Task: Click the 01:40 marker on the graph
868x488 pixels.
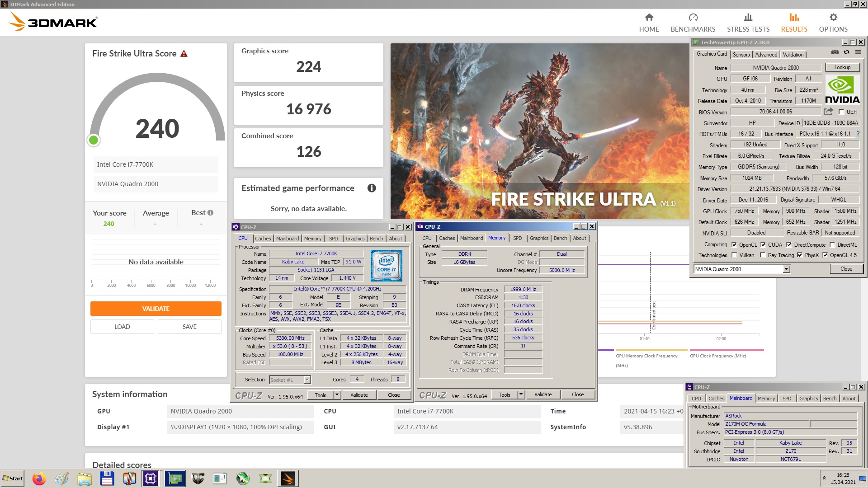Action: pos(644,338)
